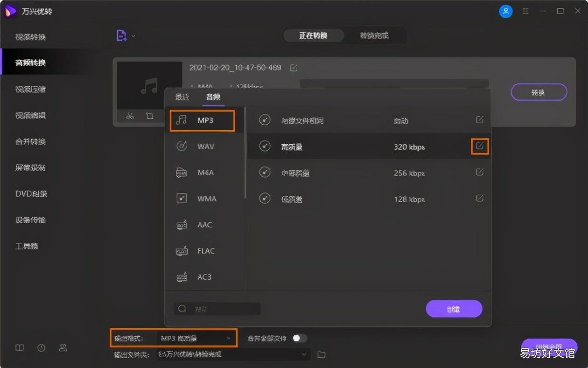Open the book guide icon bottom-left
The height and width of the screenshot is (368, 588).
coord(20,348)
